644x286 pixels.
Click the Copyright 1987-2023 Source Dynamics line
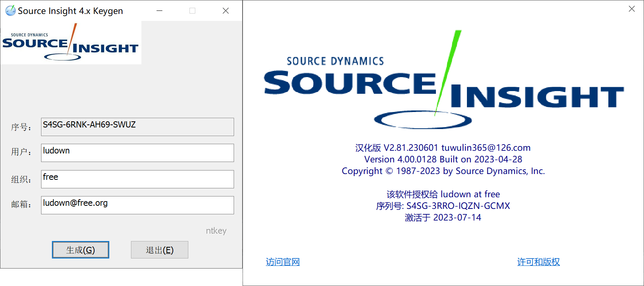tap(443, 171)
